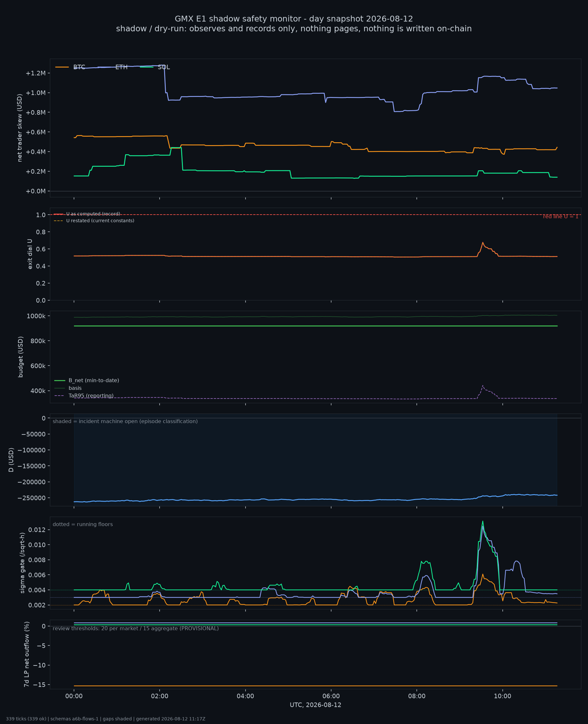Viewport: 588px width, 724px height.
Task: Click the orange BTC legend line swatch
Action: click(x=62, y=67)
